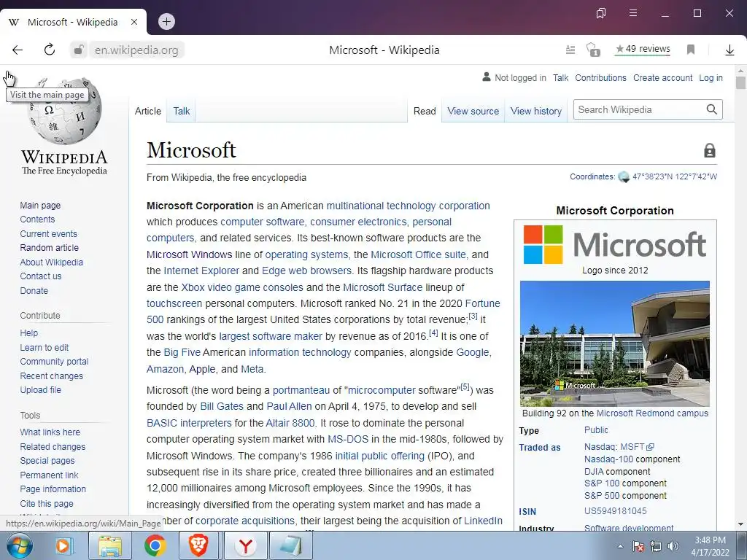Image resolution: width=747 pixels, height=560 pixels.
Task: Open the Paul Allen link
Action: pos(289,406)
